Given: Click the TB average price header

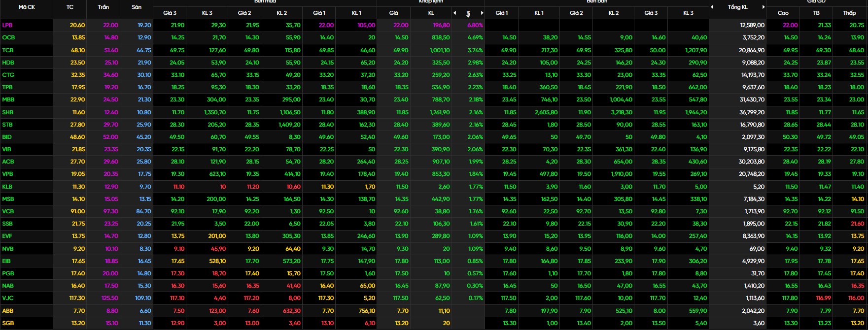Looking at the screenshot, I should 816,13.
